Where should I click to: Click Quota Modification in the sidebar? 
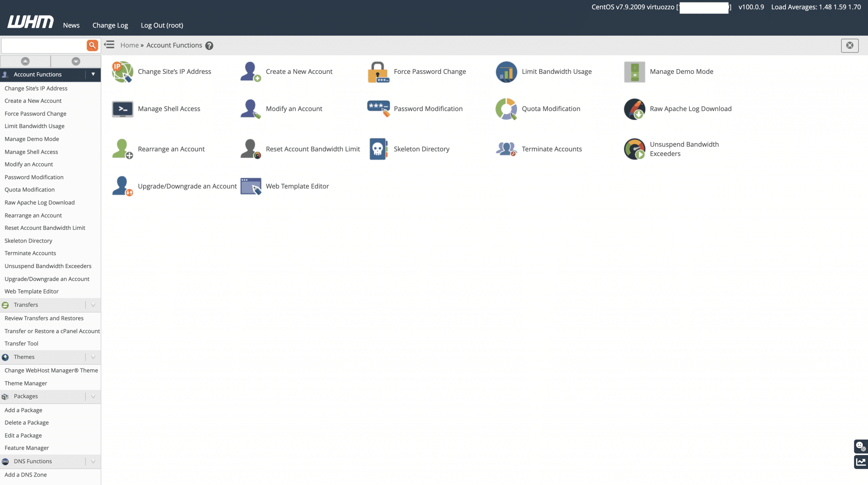pos(29,189)
